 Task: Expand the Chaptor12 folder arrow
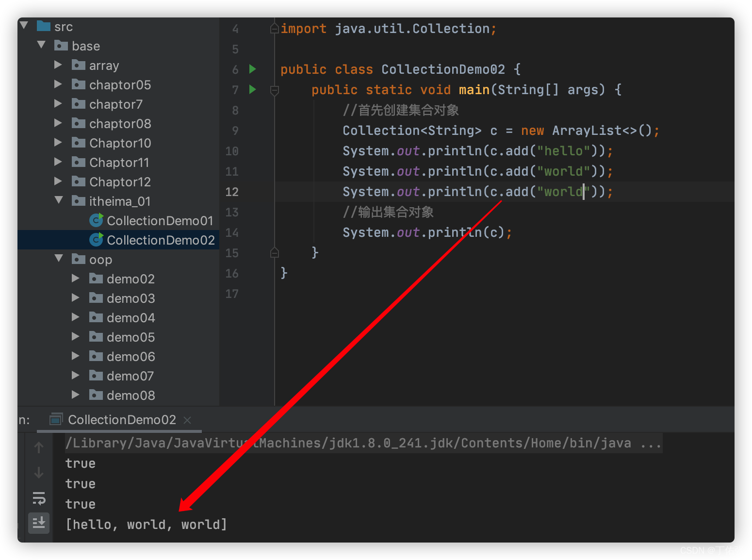(58, 181)
